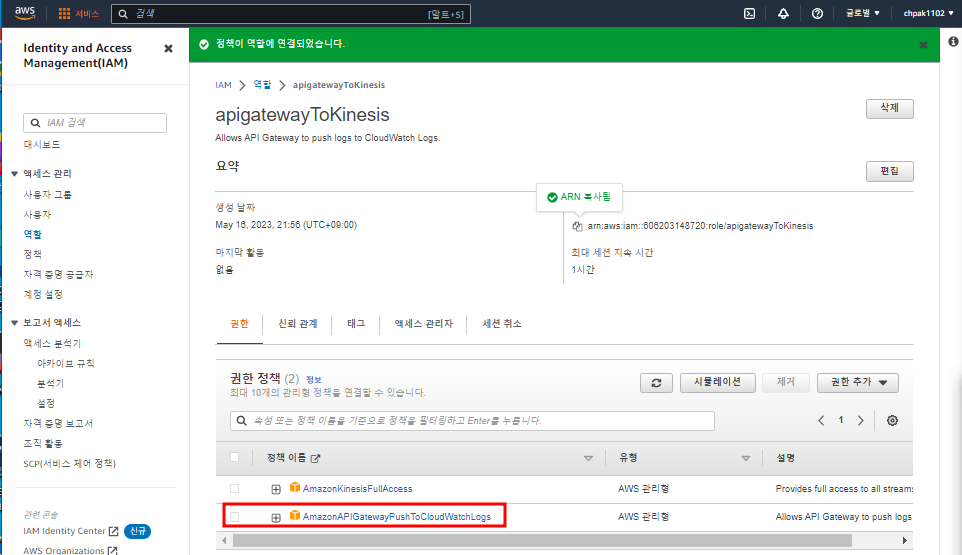Open 조직 활동 in the sidebar
The height and width of the screenshot is (555, 962).
point(43,443)
